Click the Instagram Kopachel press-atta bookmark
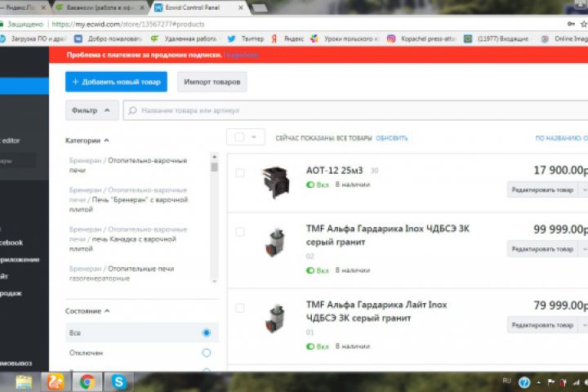Viewport: 588px width, 392px height. pyautogui.click(x=421, y=38)
